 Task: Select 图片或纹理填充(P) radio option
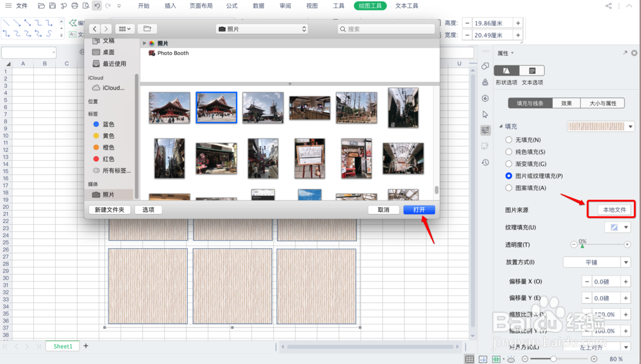click(508, 176)
